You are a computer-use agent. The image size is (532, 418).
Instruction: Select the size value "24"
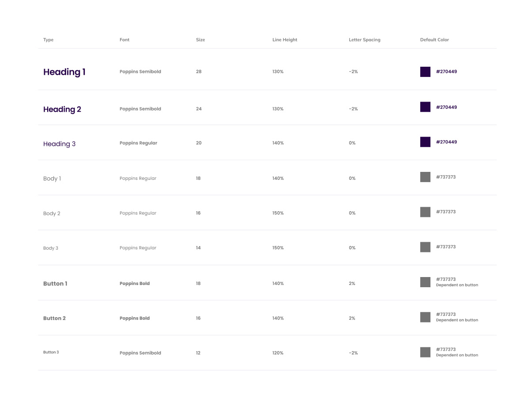pos(199,109)
